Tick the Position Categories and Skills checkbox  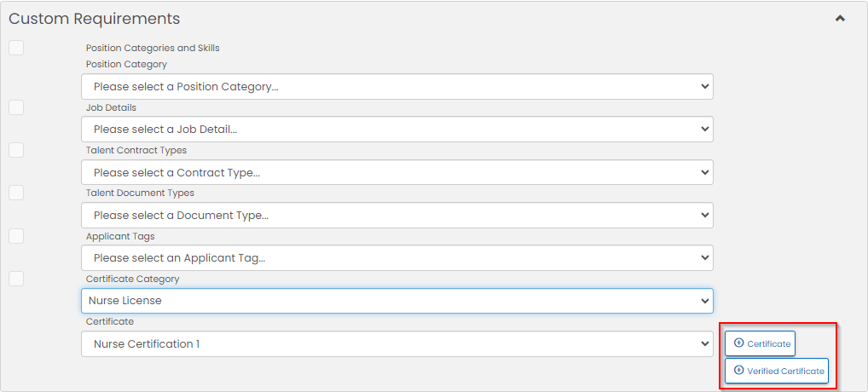click(x=16, y=48)
